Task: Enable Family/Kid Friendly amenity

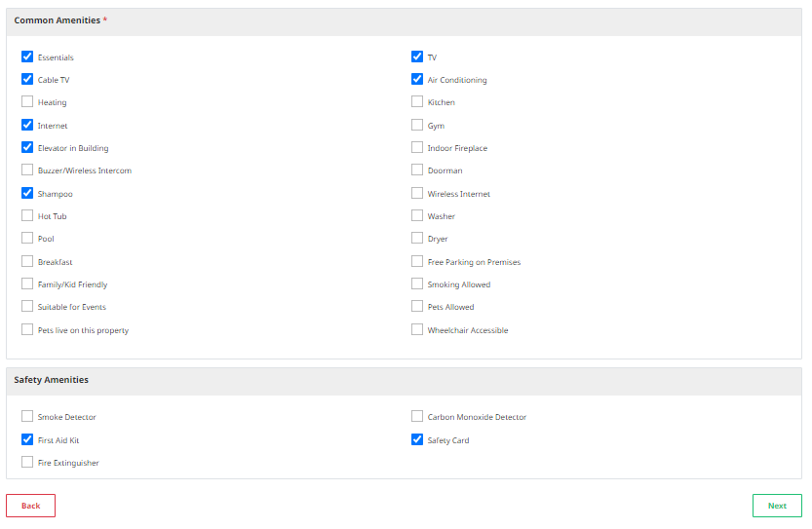Action: coord(27,284)
